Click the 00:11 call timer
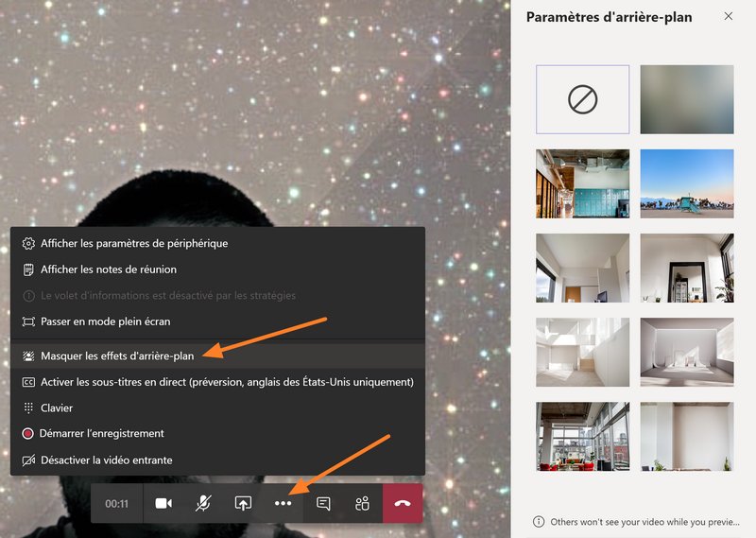The width and height of the screenshot is (756, 538). pos(116,504)
